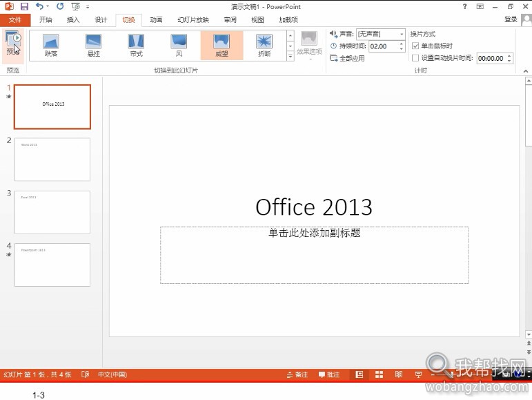Enable the auto advance after time checkbox
This screenshot has width=532, height=400.
click(415, 58)
